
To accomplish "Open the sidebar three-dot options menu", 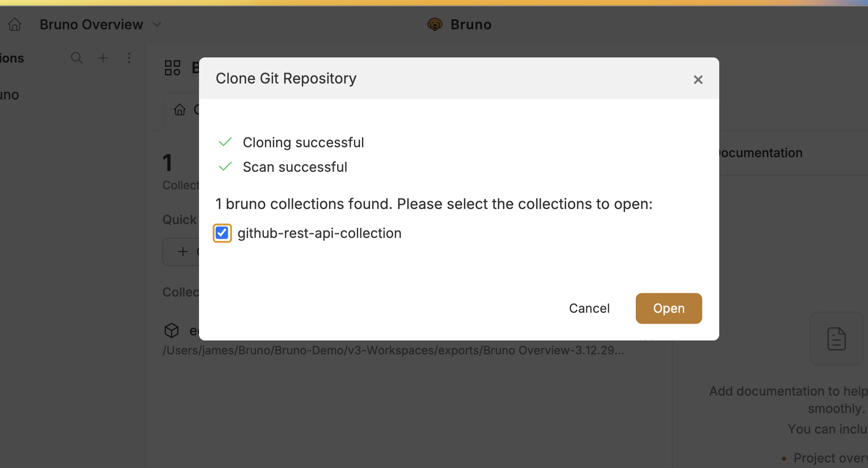I will point(129,58).
